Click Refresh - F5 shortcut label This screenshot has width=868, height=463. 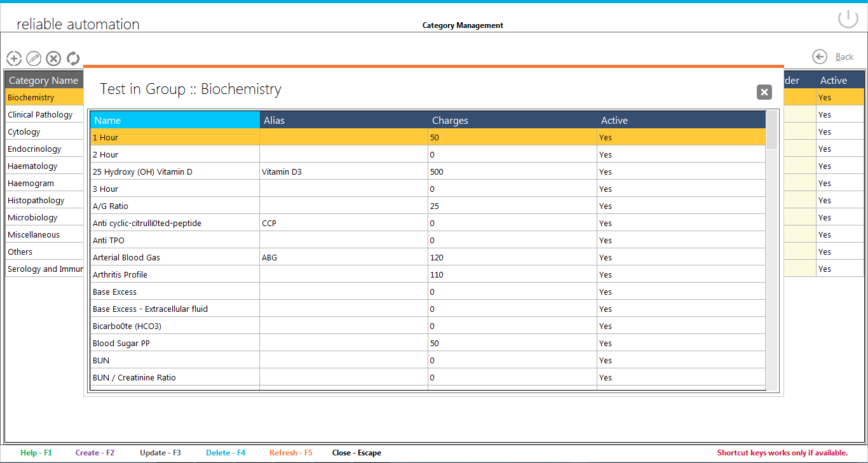coord(291,453)
